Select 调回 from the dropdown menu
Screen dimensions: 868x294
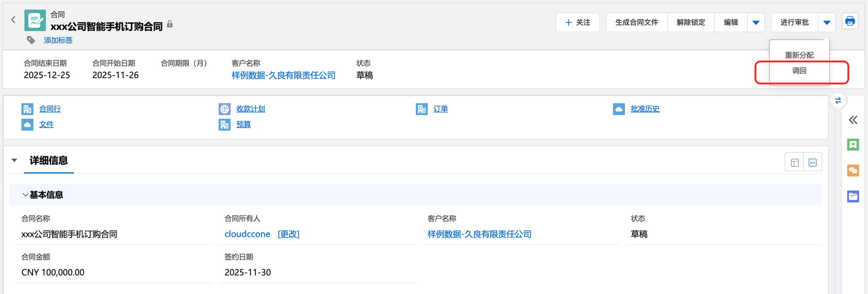pyautogui.click(x=799, y=71)
